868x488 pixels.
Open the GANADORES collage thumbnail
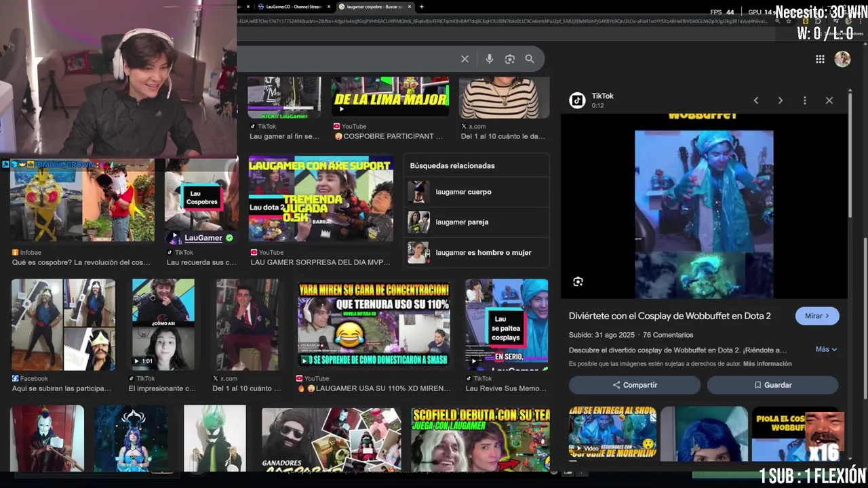332,439
